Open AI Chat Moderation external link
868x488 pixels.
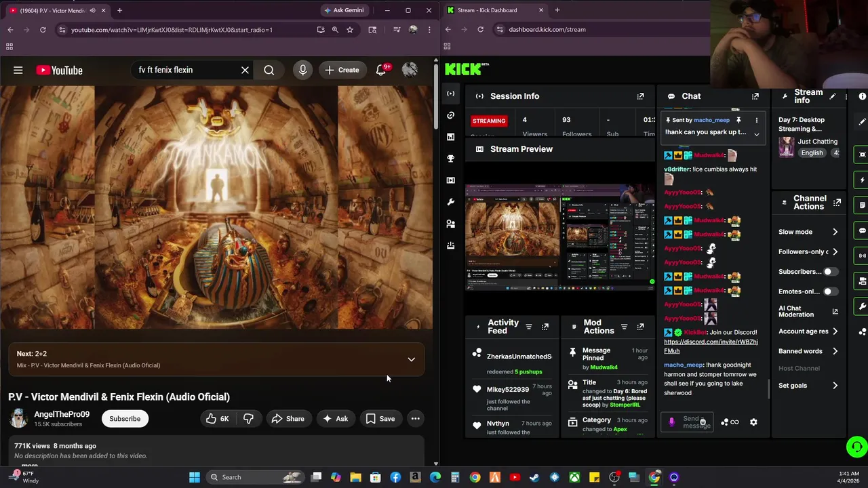pos(835,312)
